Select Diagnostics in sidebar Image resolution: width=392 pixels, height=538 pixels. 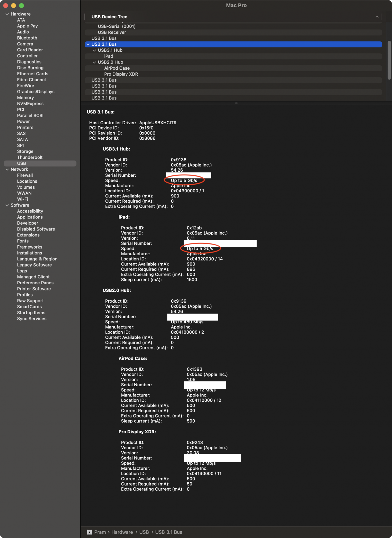pyautogui.click(x=29, y=62)
